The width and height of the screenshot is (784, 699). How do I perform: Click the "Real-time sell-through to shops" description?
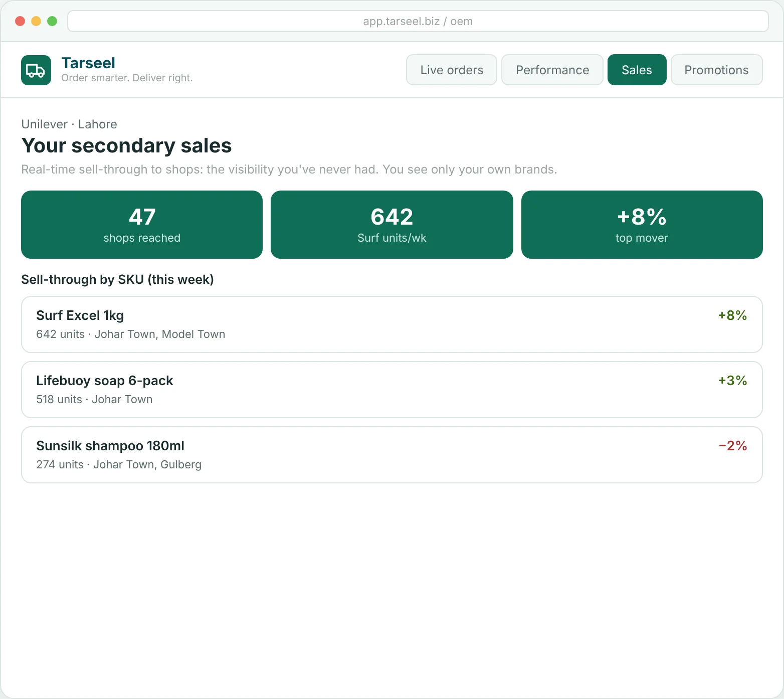289,169
